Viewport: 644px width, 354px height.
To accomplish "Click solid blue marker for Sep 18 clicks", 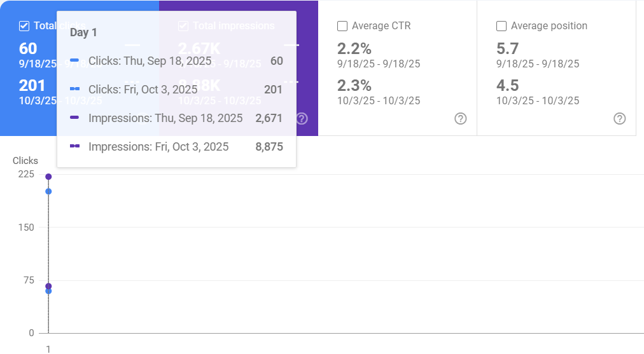I will (74, 61).
